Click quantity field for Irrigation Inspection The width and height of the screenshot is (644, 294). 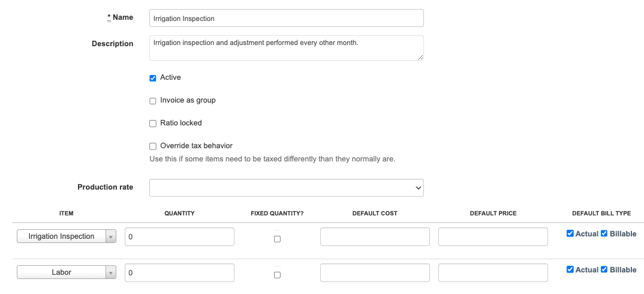[179, 237]
